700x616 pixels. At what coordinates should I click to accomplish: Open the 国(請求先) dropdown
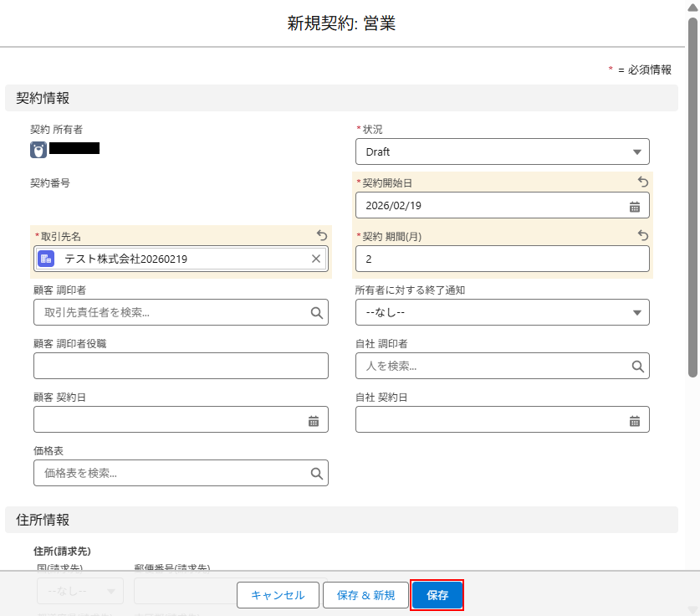click(80, 591)
